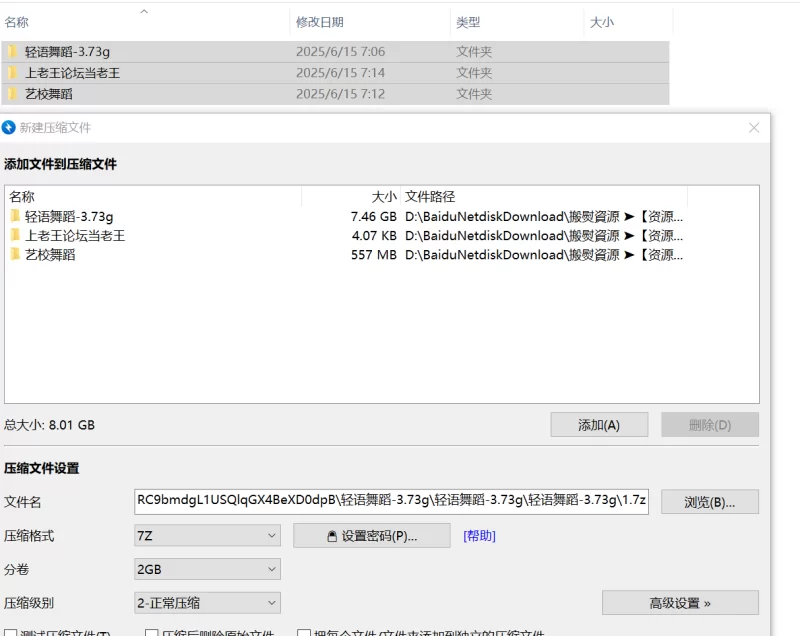This screenshot has width=800, height=636.
Task: Sort Explorer list by 名称 column
Action: 16,22
